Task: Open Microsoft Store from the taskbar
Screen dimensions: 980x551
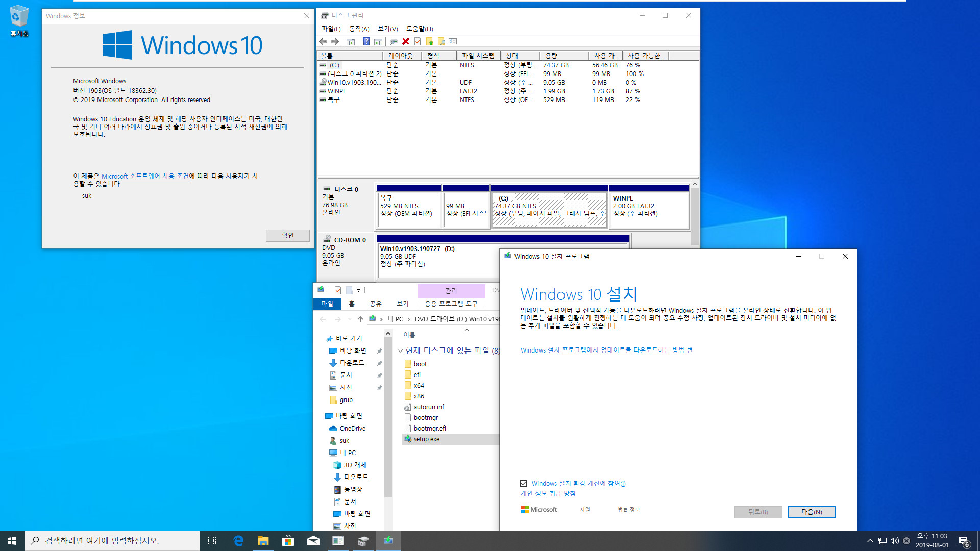Action: pos(288,541)
